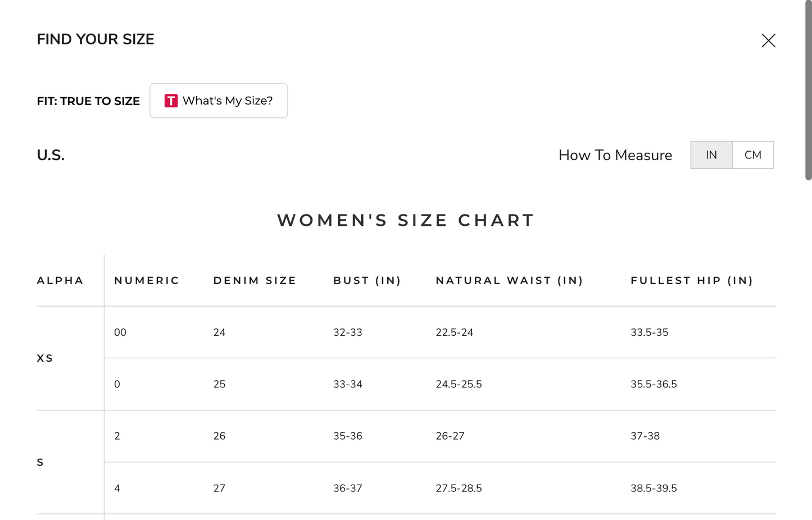Select the XS alpha size label

(x=45, y=358)
